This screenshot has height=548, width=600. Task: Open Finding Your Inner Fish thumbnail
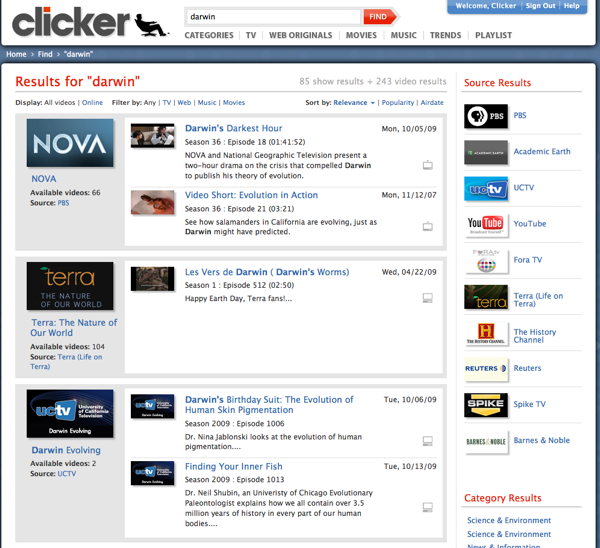[x=152, y=473]
